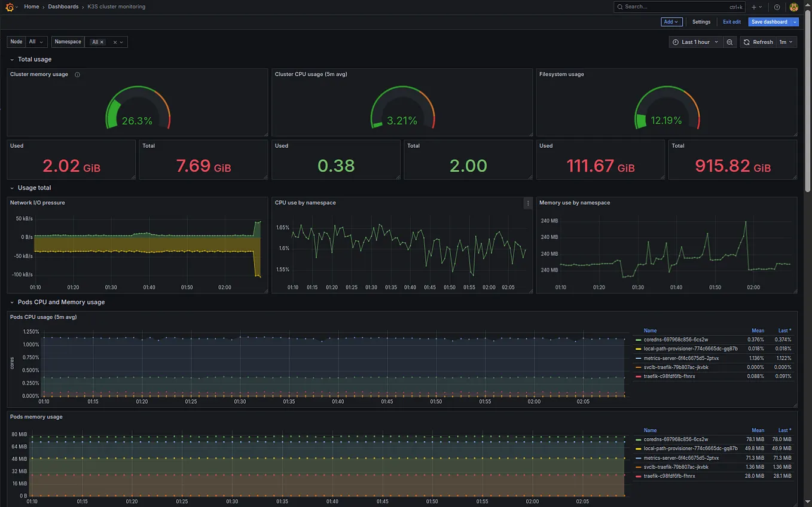
Task: Open info tooltip on Cluster memory usage panel
Action: pos(77,74)
